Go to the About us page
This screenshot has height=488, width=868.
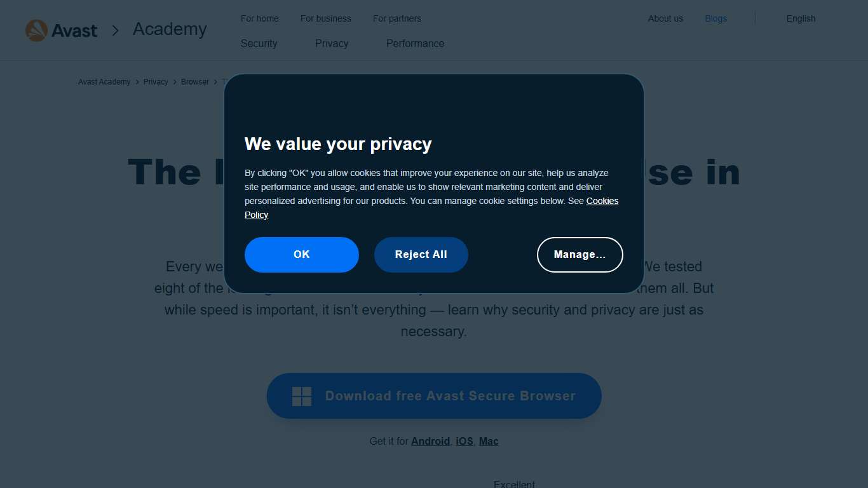coord(665,18)
